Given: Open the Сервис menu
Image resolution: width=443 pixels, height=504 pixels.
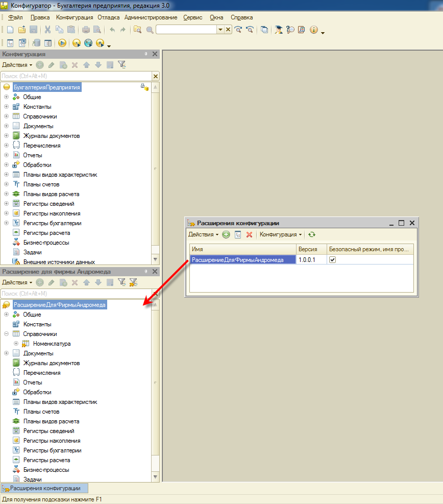Looking at the screenshot, I should click(x=193, y=17).
